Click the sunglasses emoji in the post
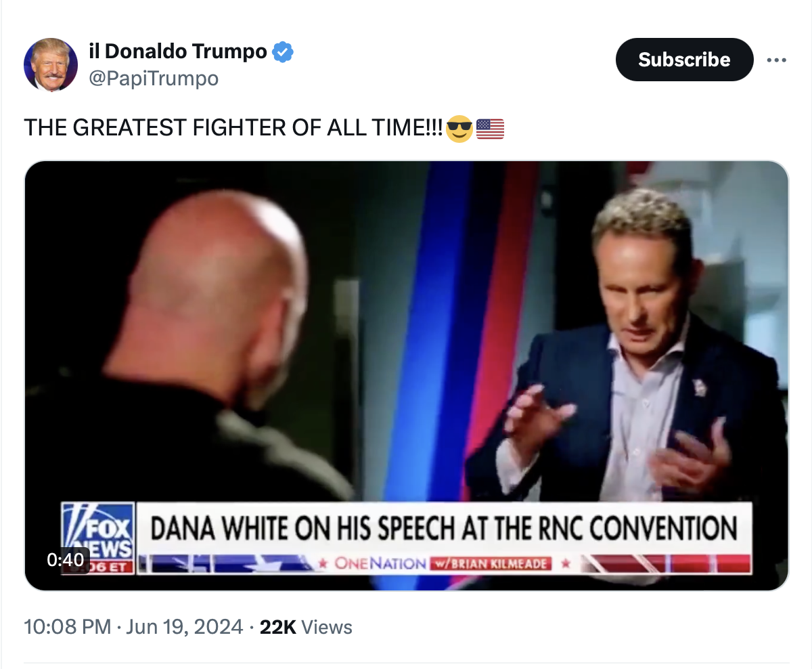This screenshot has height=669, width=812. click(459, 128)
